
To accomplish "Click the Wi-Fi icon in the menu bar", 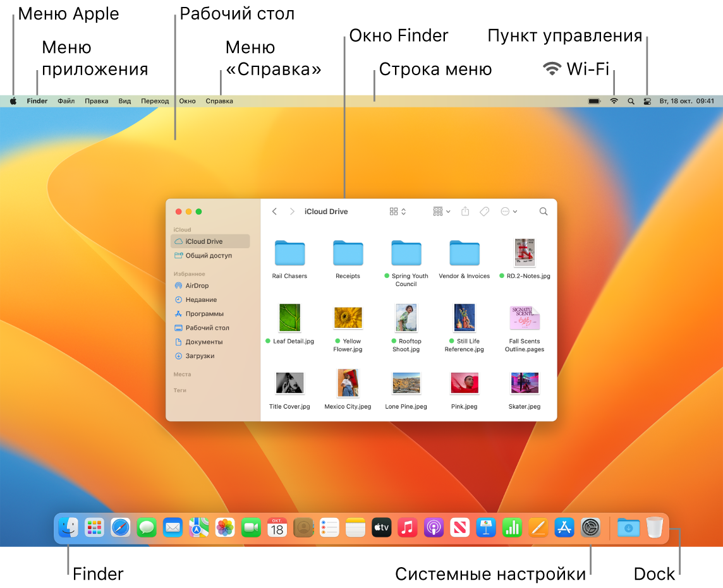I will point(614,100).
